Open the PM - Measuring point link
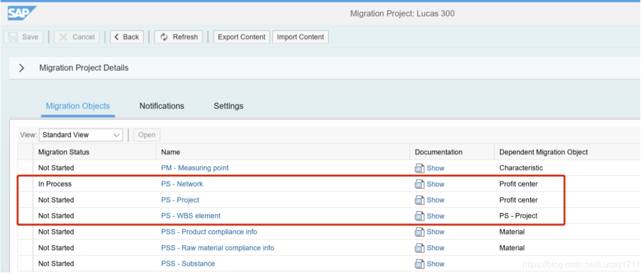This screenshot has height=274, width=644. (x=195, y=168)
